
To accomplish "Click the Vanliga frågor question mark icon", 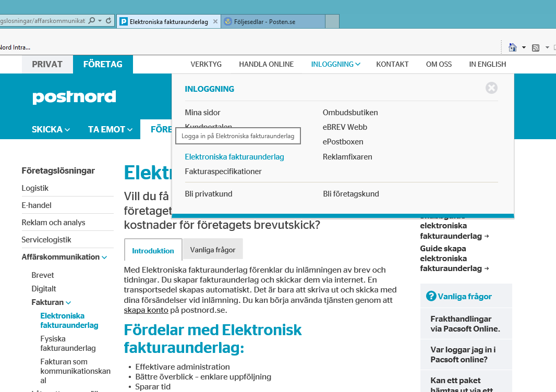I will point(431,296).
